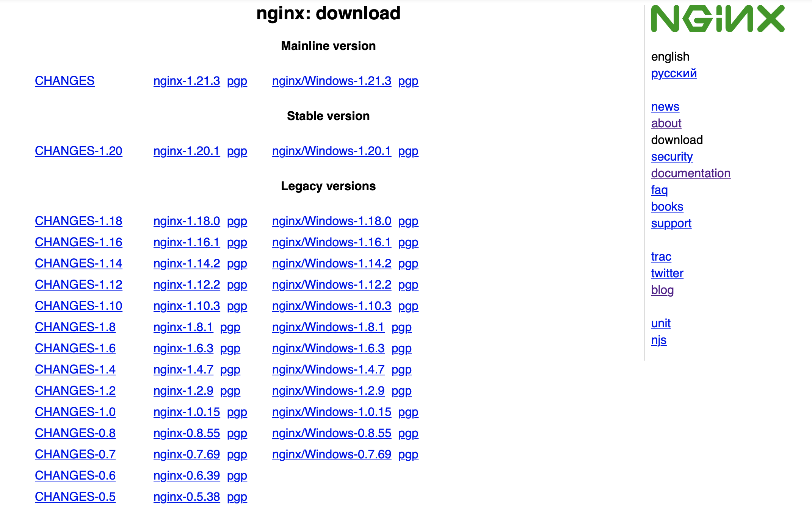Image resolution: width=812 pixels, height=522 pixels.
Task: Click the NGINX logo
Action: coord(717,19)
